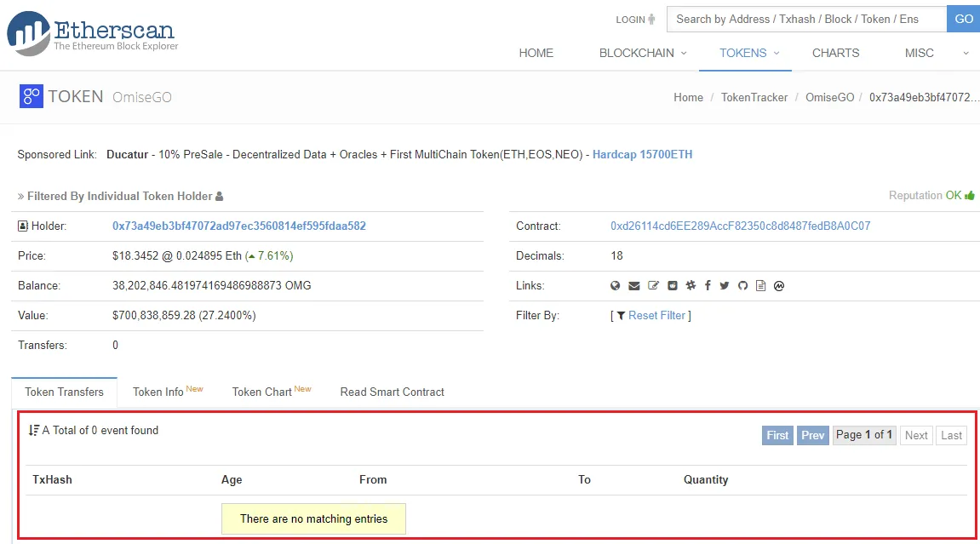Click the 0x73a49eb3bf47072... breadcrumb
Image resolution: width=980 pixels, height=544 pixels.
pyautogui.click(x=924, y=97)
